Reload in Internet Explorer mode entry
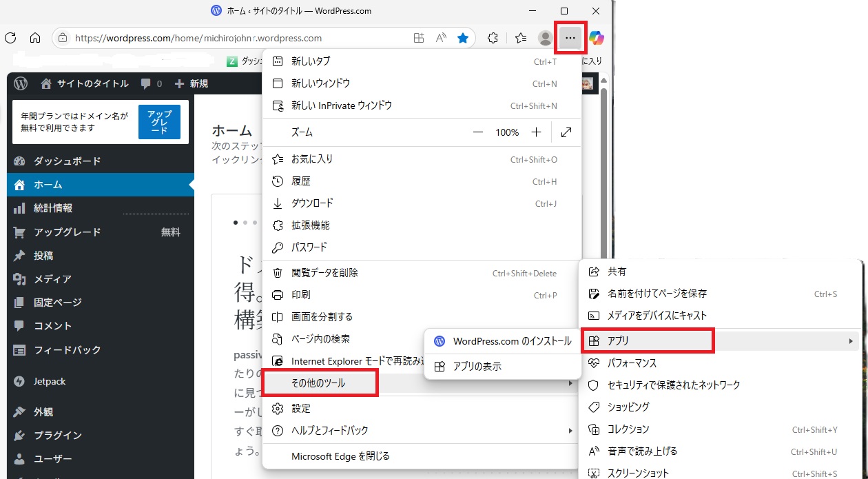This screenshot has width=868, height=479. (344, 361)
